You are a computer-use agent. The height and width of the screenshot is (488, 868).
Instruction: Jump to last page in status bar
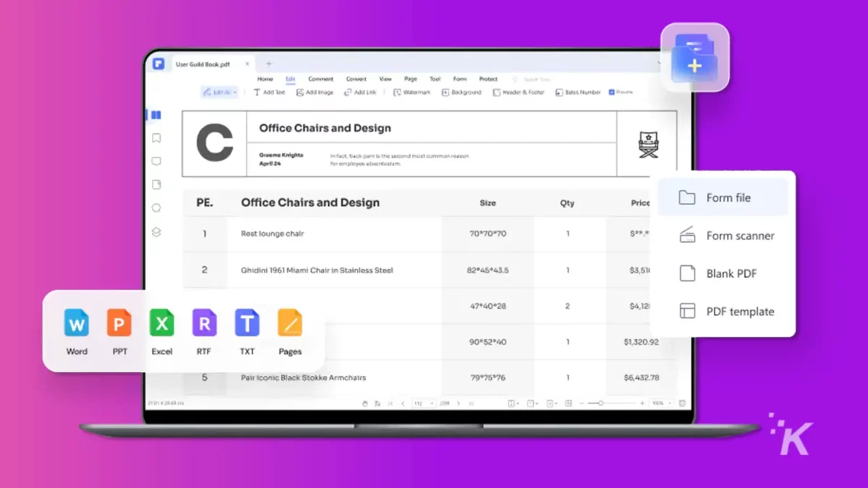pyautogui.click(x=471, y=403)
